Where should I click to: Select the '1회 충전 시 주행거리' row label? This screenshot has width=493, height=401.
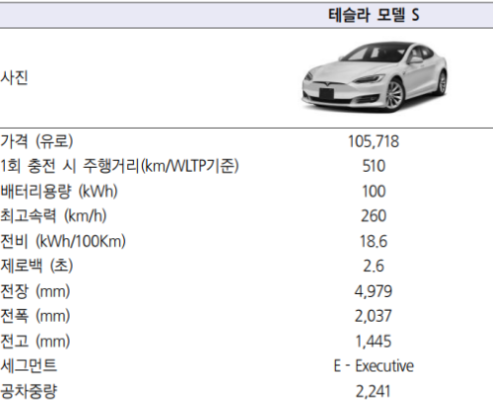(x=119, y=166)
